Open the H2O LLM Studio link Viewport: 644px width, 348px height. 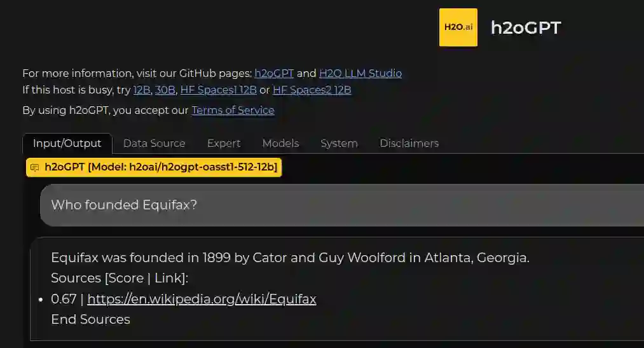click(x=360, y=73)
